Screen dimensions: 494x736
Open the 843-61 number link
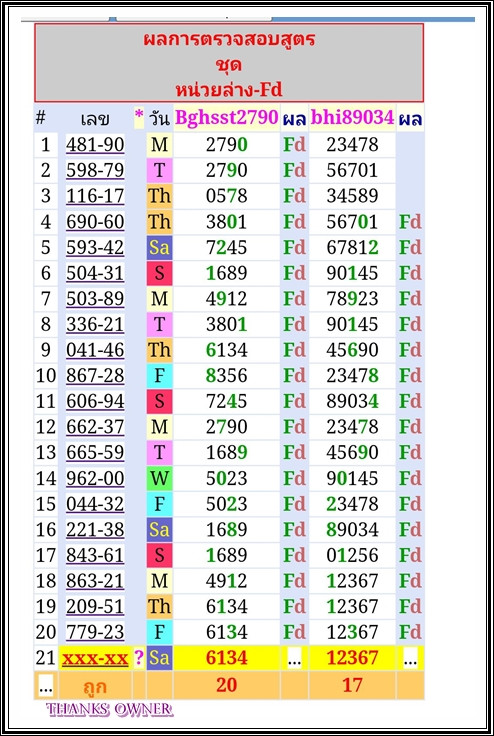[95, 555]
